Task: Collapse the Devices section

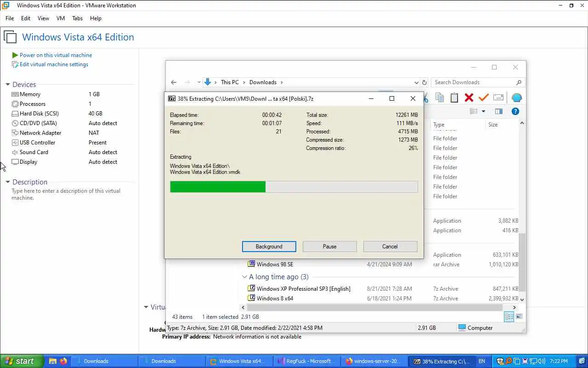Action: (x=8, y=85)
